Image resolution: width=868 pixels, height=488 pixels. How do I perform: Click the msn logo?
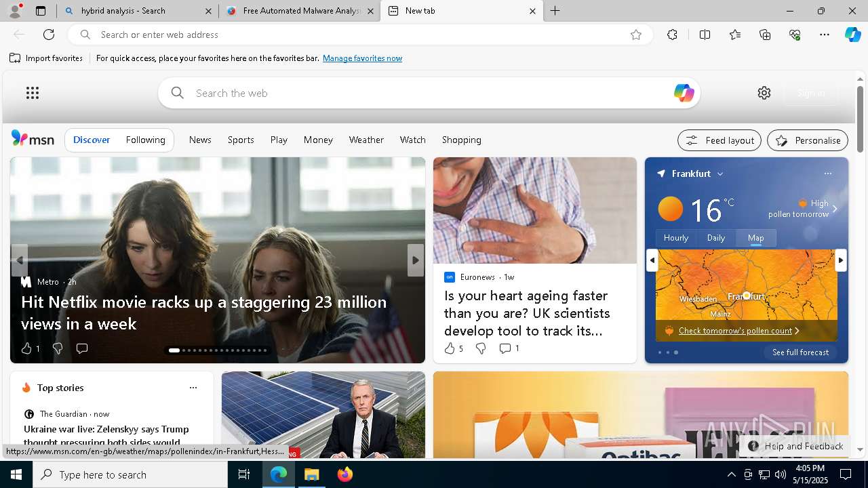pyautogui.click(x=33, y=139)
